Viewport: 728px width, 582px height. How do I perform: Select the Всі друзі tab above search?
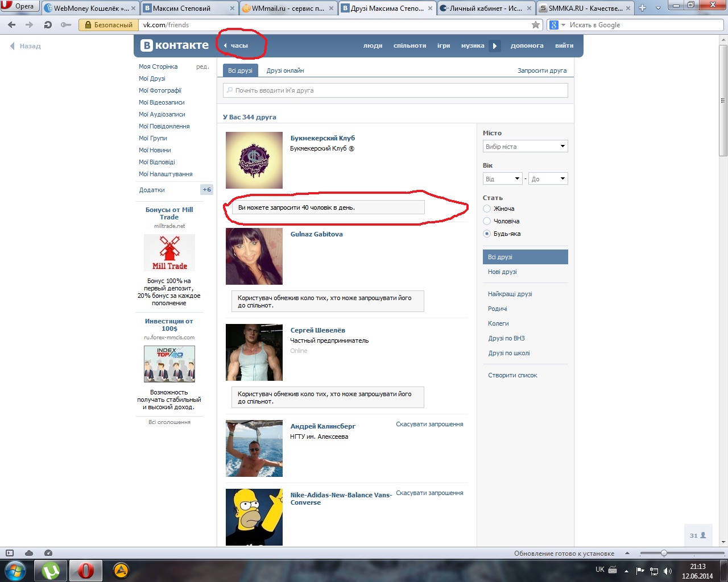pyautogui.click(x=241, y=70)
